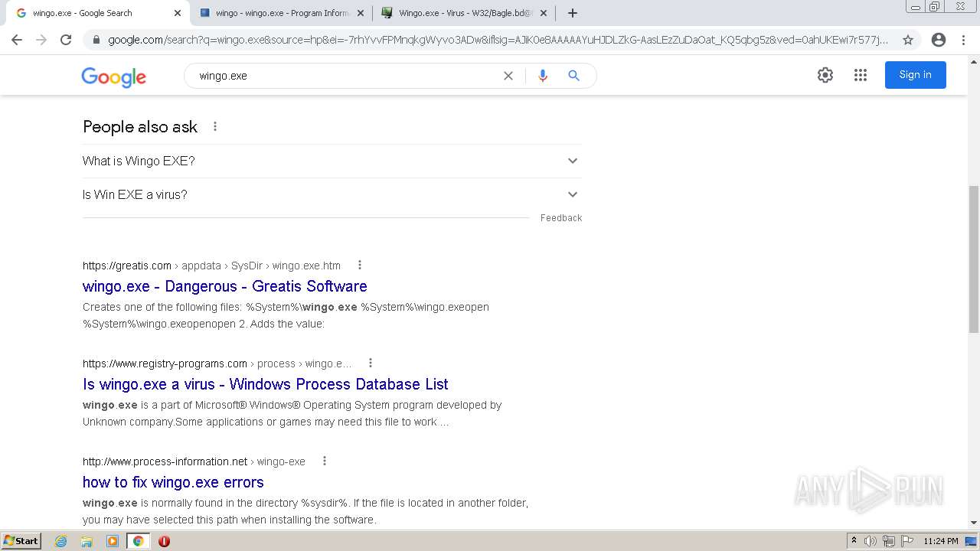The image size is (980, 551).
Task: Click the browser address bar
Action: [x=498, y=40]
